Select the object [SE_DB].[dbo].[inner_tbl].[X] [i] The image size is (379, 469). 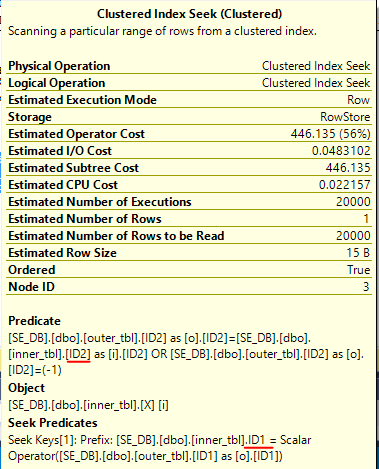tap(88, 405)
